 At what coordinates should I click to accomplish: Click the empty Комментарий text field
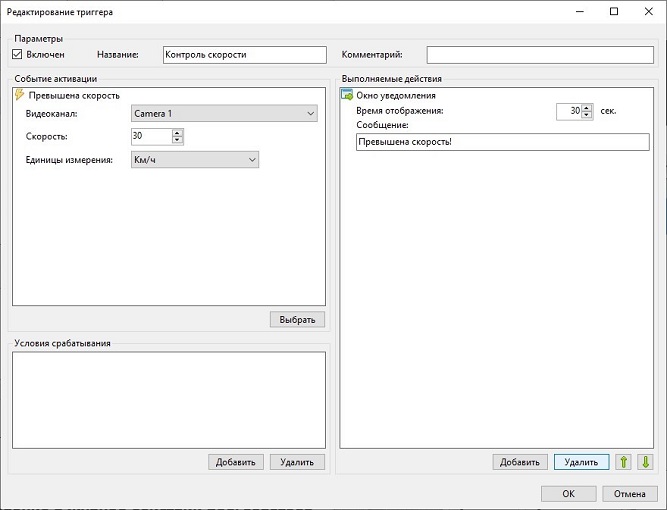[x=540, y=55]
